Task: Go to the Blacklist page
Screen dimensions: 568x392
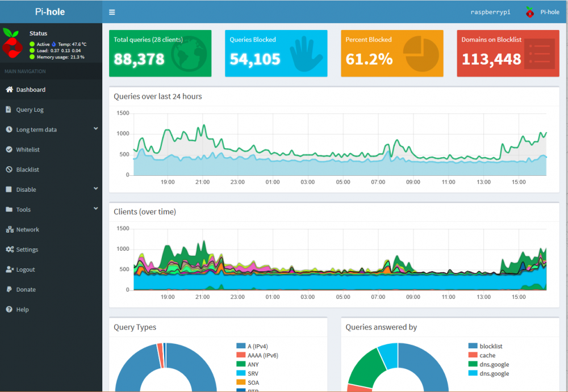Action: [51, 169]
